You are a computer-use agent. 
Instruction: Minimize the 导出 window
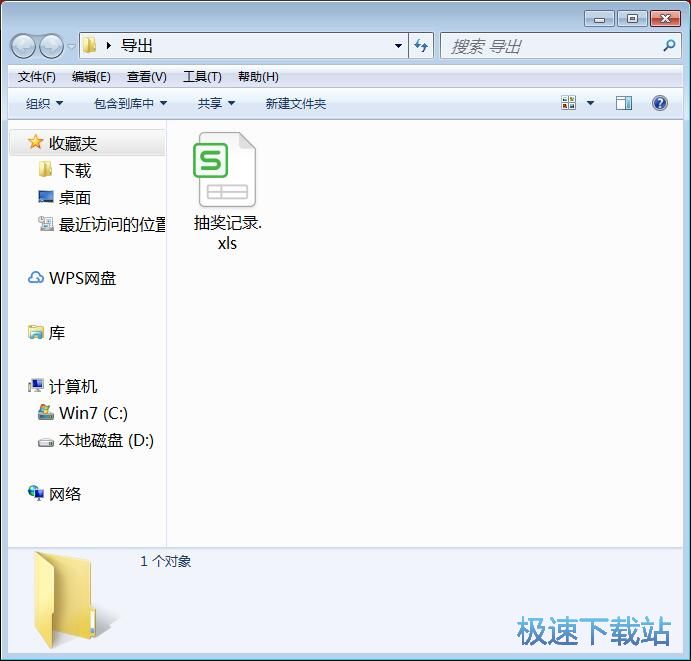(x=599, y=19)
